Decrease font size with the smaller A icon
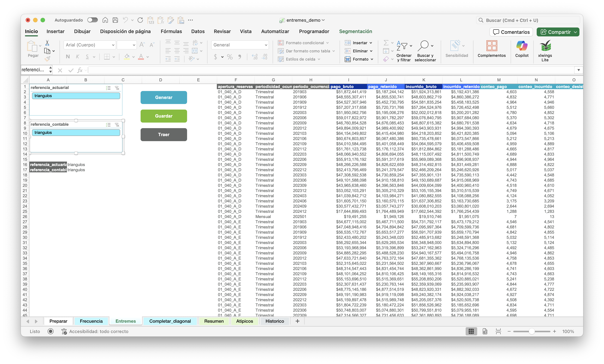 click(152, 45)
